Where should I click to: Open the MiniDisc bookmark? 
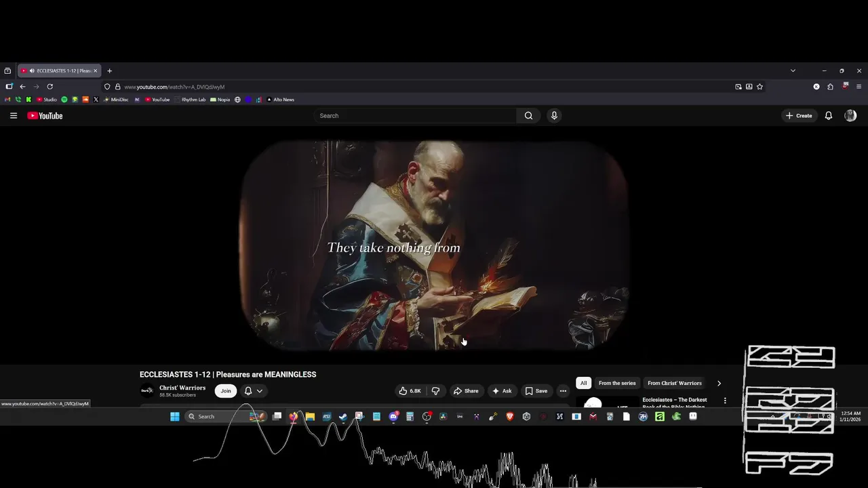[x=116, y=100]
